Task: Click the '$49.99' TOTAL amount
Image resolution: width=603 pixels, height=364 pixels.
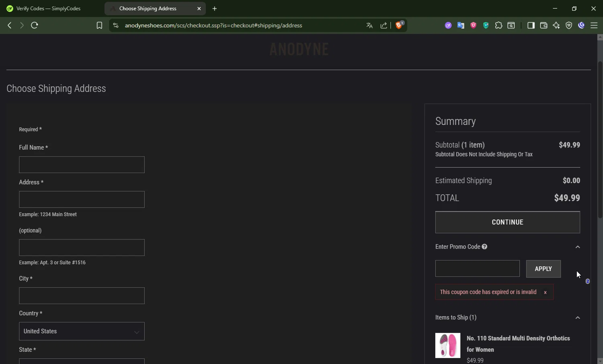Action: click(567, 198)
